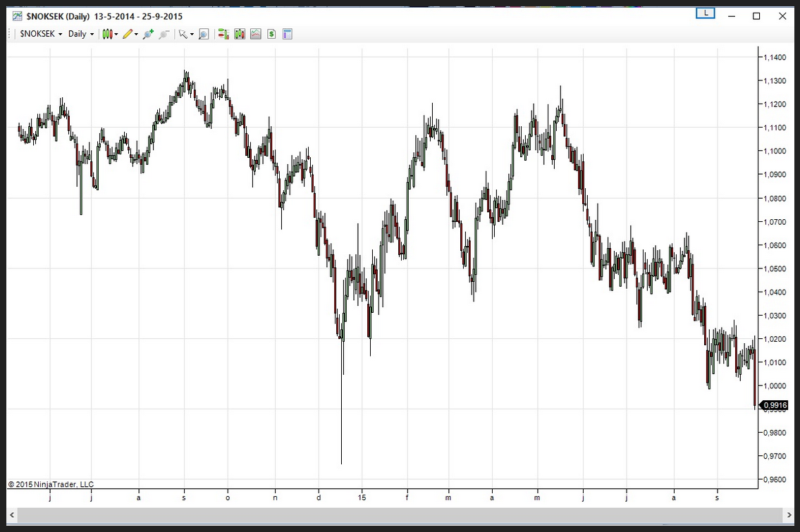Viewport: 800px width, 532px height.
Task: Click the zoom out magnifier icon
Action: pyautogui.click(x=164, y=34)
